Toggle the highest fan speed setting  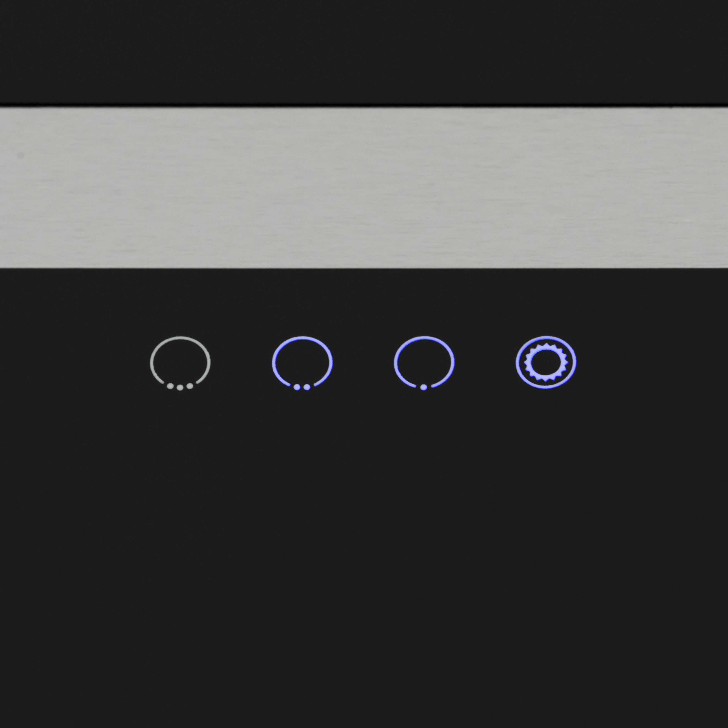(x=180, y=363)
